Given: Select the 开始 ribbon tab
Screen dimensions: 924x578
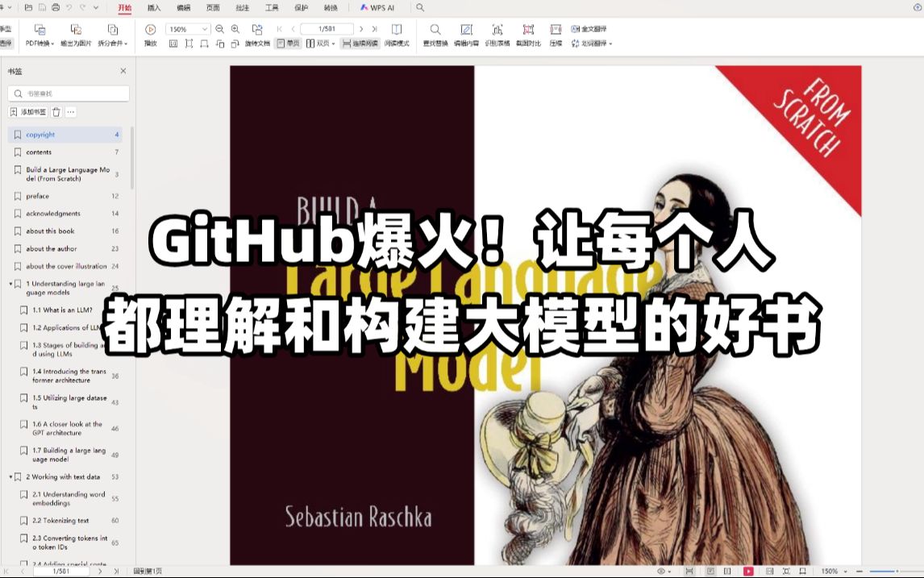Looking at the screenshot, I should click(124, 8).
